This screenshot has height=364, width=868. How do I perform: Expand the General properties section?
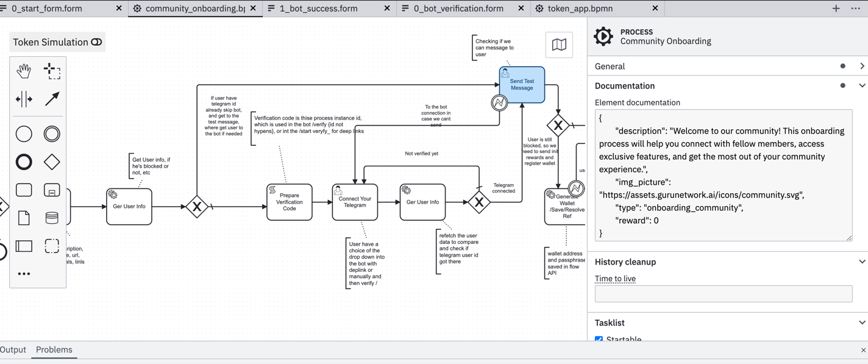click(x=862, y=66)
